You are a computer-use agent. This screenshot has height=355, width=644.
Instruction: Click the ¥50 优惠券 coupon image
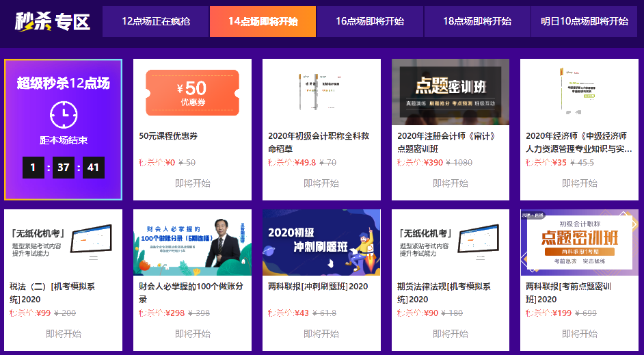coord(192,92)
